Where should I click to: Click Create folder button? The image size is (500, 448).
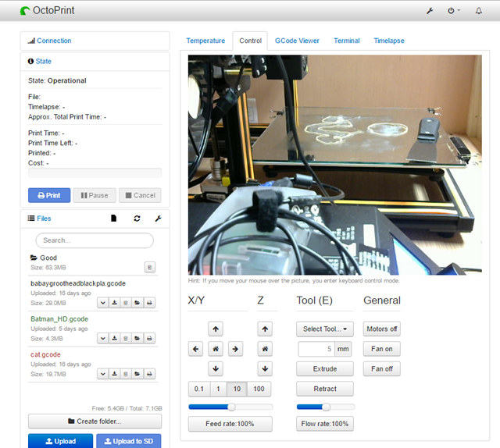[x=95, y=421]
